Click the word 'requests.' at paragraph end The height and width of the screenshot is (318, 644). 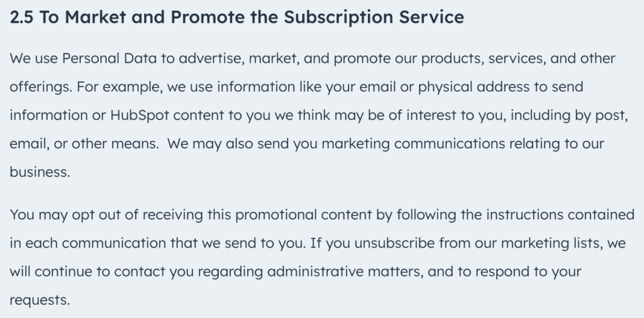click(x=40, y=300)
